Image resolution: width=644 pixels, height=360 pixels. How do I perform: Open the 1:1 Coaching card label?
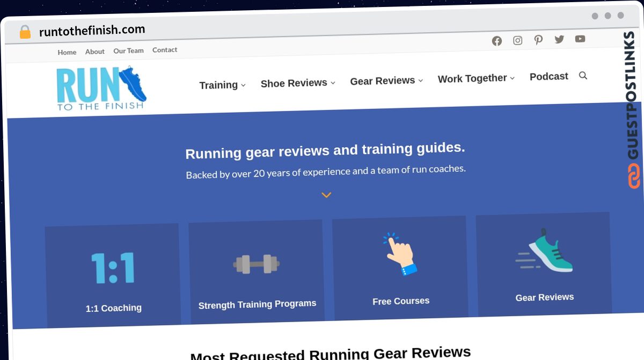114,308
